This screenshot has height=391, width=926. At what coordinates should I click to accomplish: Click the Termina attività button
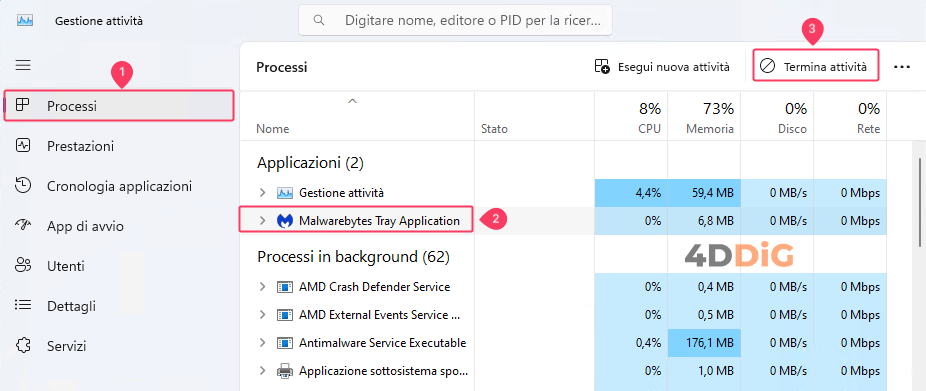point(816,66)
